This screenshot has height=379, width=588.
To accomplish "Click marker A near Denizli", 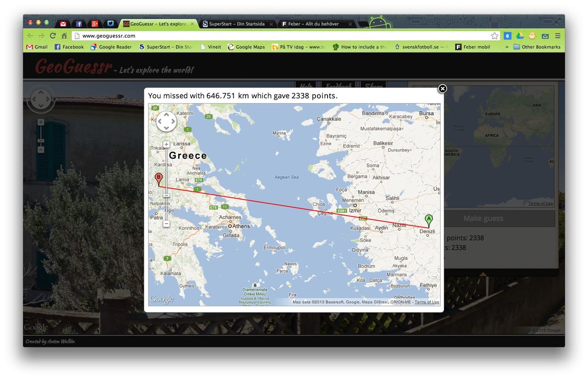I will point(429,221).
